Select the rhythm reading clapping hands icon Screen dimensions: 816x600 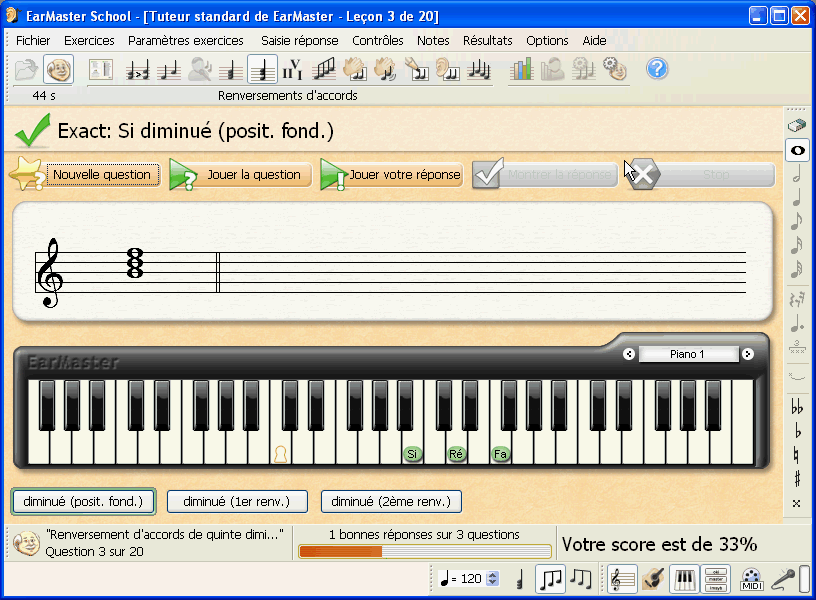click(355, 69)
